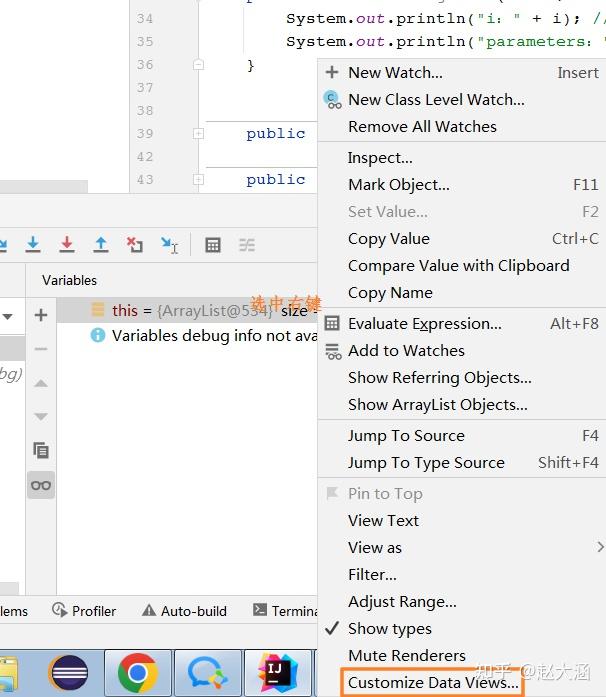Click the Remove Watch minus icon
Viewport: 606px width, 697px height.
click(x=41, y=349)
